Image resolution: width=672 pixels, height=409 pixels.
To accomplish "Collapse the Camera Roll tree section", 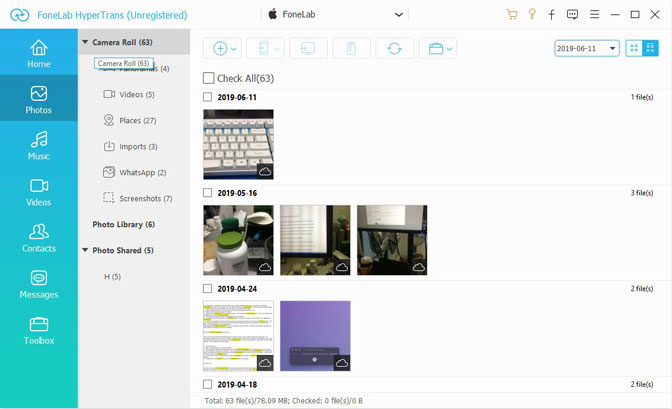I will point(85,42).
